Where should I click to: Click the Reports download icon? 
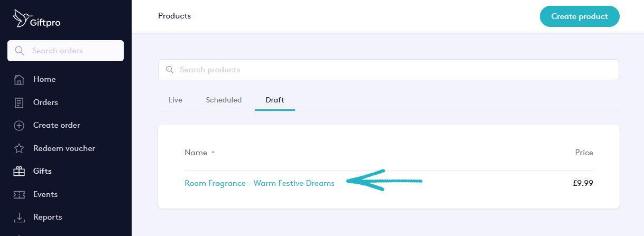19,217
